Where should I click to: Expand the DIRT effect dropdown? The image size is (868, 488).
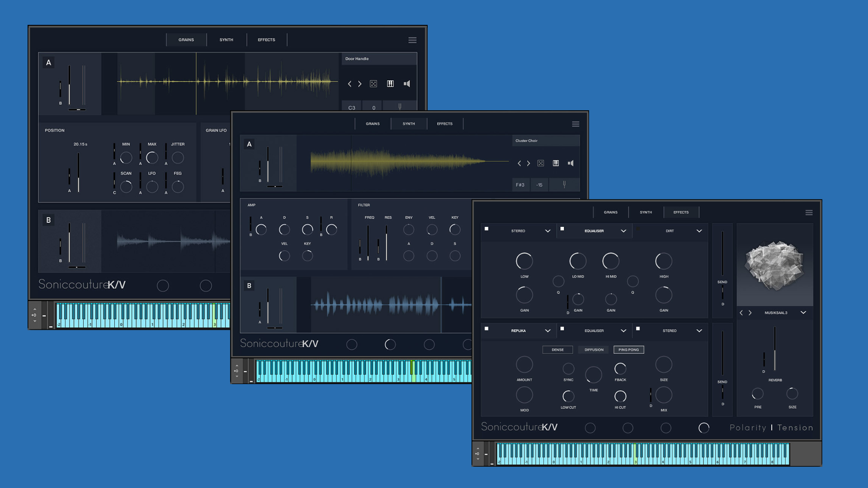699,231
